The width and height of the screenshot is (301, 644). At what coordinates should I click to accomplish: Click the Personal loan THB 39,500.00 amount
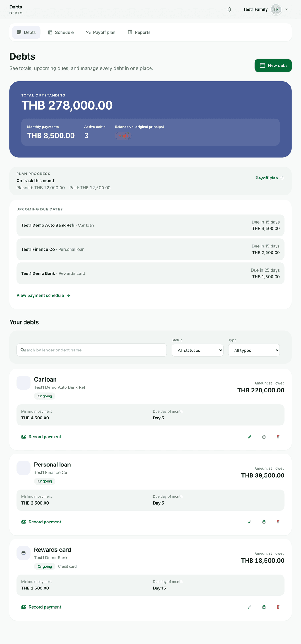pos(263,475)
